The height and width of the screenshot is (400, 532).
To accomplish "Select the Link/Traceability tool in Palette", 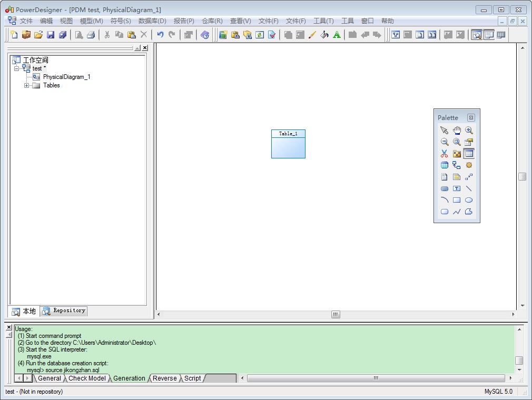I will pyautogui.click(x=469, y=177).
